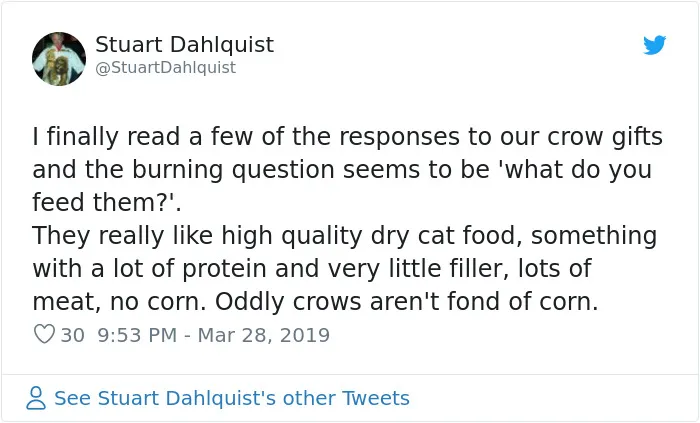Click the 'protein and very little filler' line
This screenshot has width=700, height=423.
pos(312,269)
